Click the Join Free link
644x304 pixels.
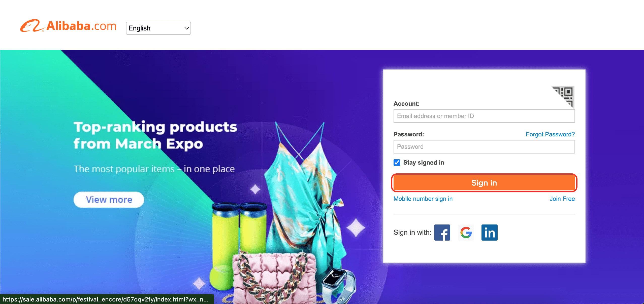click(x=562, y=199)
